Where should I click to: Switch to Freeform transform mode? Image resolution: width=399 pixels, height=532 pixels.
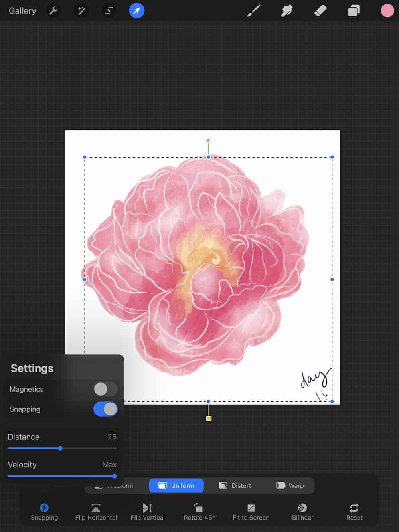point(118,485)
